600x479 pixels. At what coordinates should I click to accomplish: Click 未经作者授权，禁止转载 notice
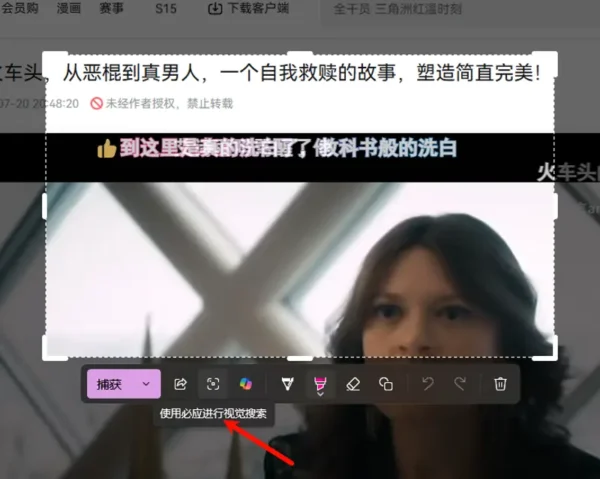(x=162, y=103)
